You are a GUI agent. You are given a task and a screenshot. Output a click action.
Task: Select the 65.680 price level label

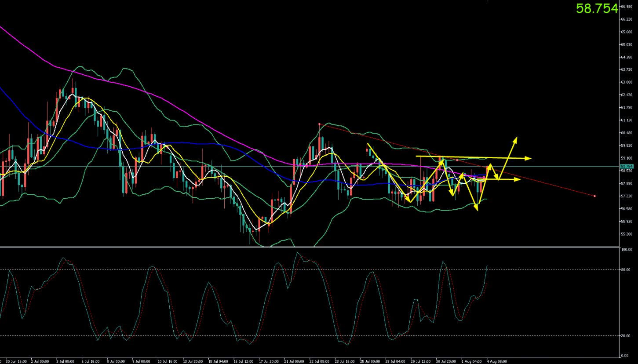(x=626, y=32)
